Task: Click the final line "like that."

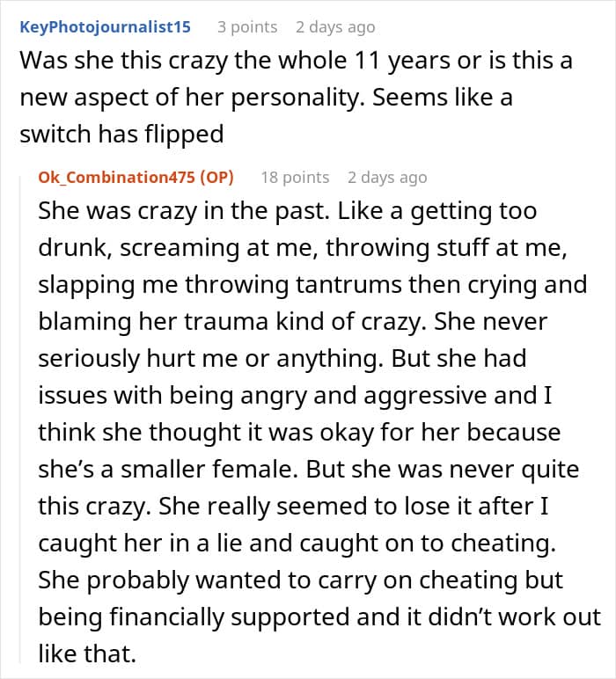Action: click(87, 653)
